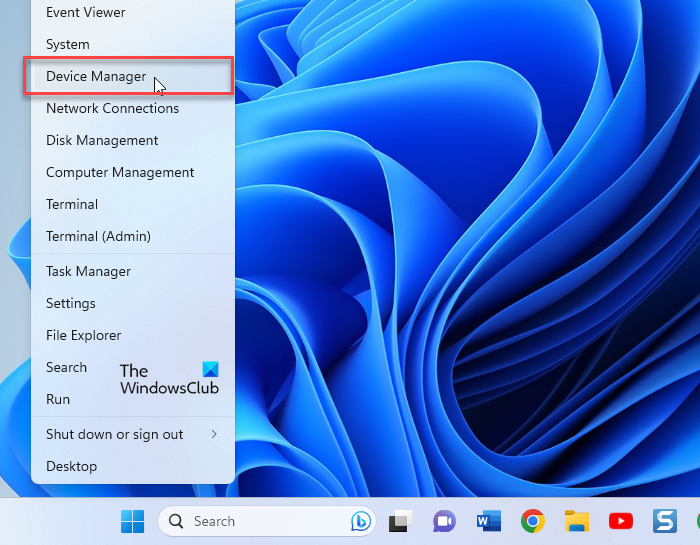
Task: Open the Run dialog entry
Action: [x=133, y=399]
